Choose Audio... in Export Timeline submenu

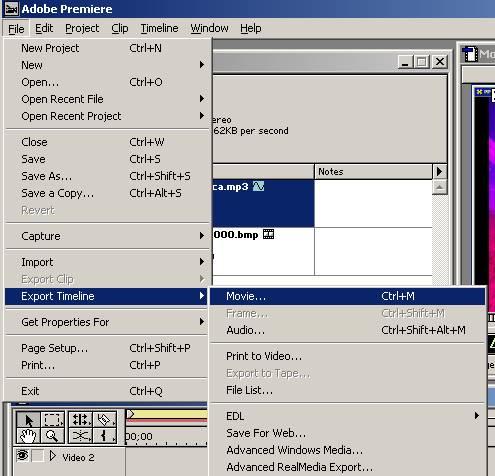click(348, 330)
